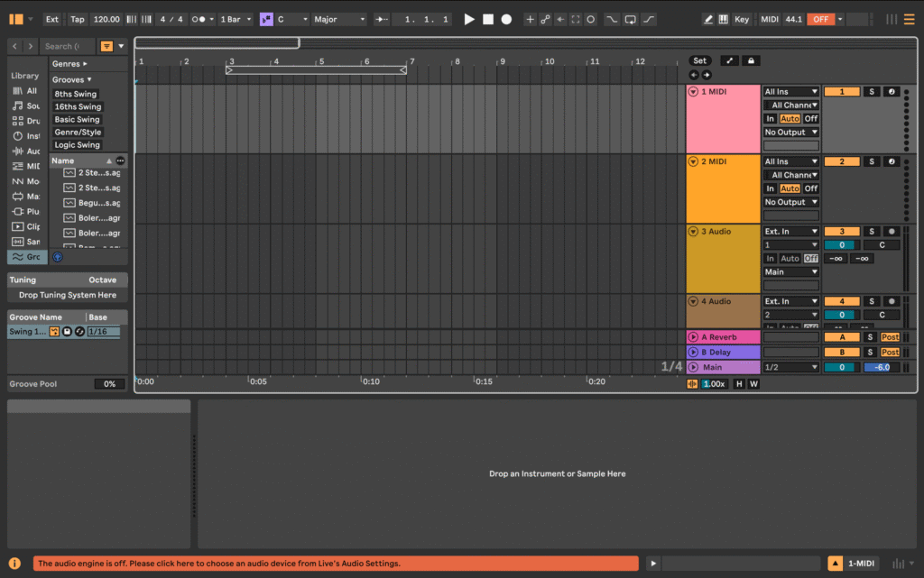
Task: Toggle Automation Arm icon
Action: click(545, 20)
